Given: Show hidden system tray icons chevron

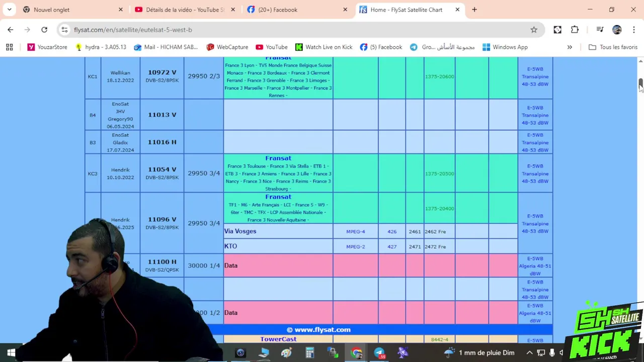Looking at the screenshot, I should tap(529, 353).
